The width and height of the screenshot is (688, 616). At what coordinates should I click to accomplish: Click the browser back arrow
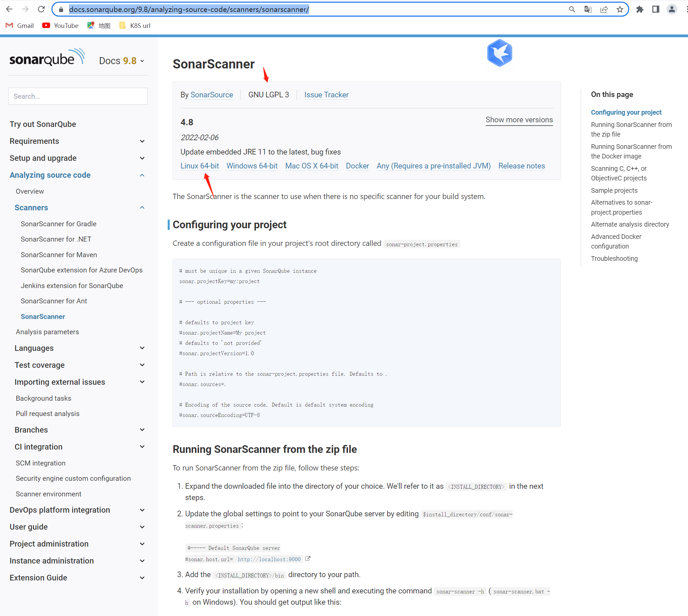[x=10, y=9]
